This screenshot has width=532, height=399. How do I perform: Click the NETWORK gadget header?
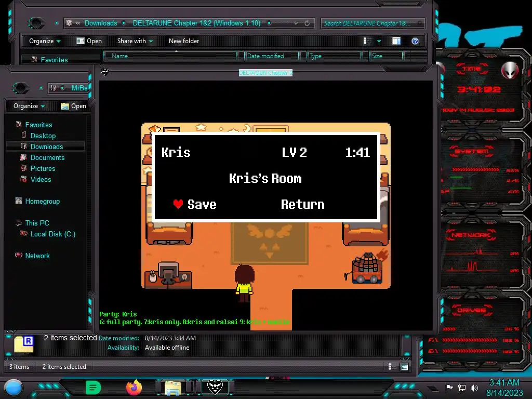point(472,235)
